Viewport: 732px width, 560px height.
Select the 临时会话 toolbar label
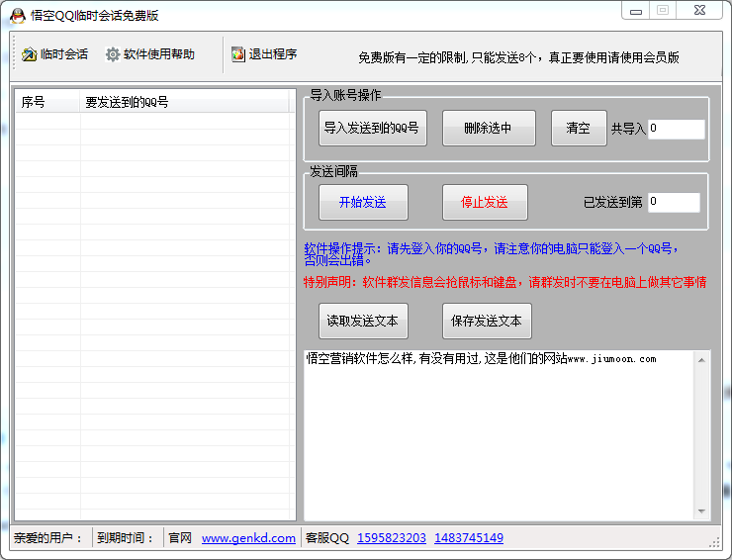click(x=63, y=54)
